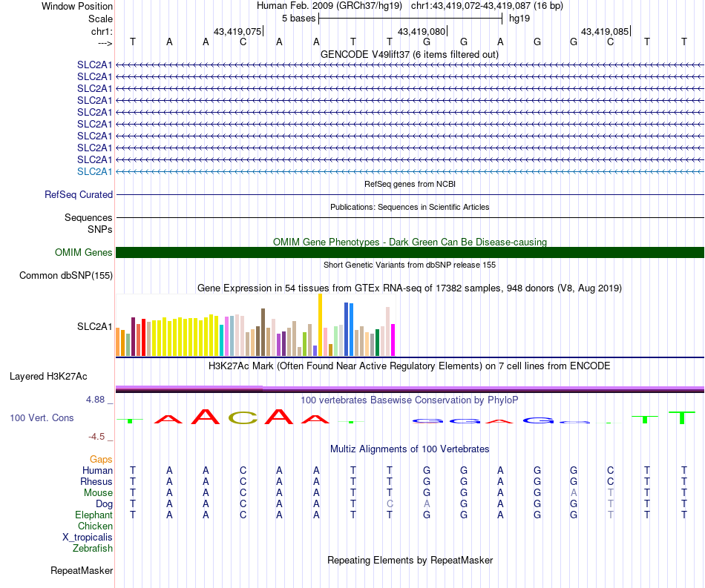Click the 4.88 upper scale value
This screenshot has height=588, width=705.
click(96, 400)
